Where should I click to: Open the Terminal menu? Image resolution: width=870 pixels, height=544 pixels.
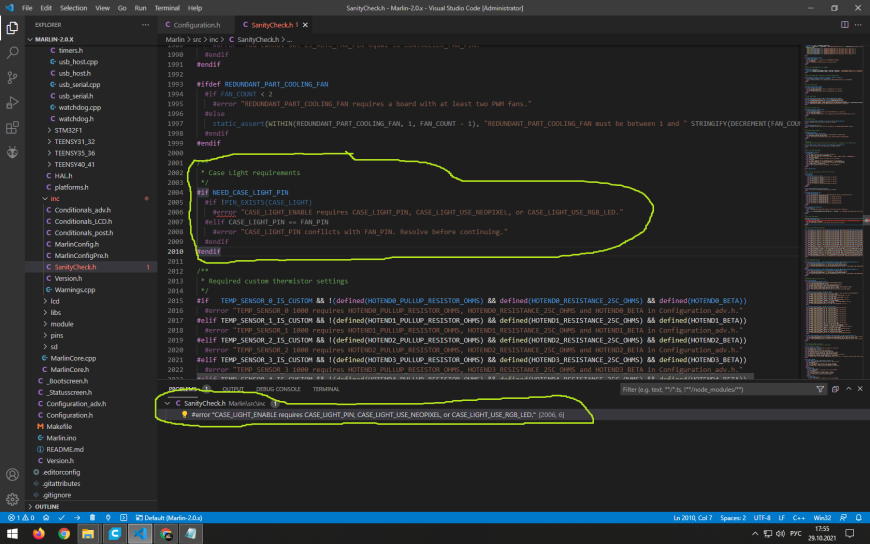pyautogui.click(x=167, y=8)
